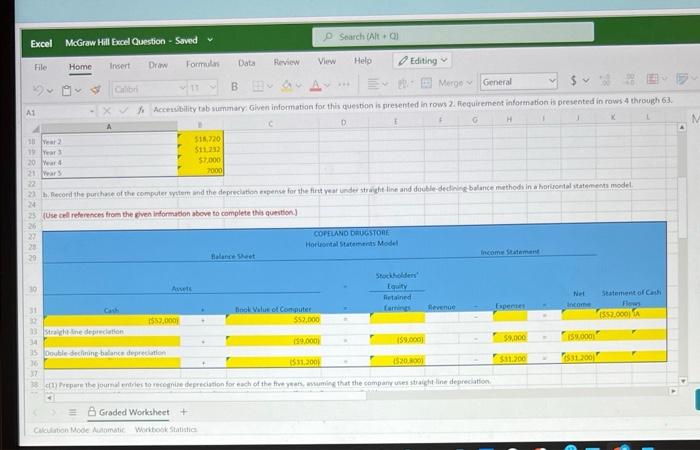The width and height of the screenshot is (700, 450).
Task: Click the formula bar cancel X icon
Action: 107,111
